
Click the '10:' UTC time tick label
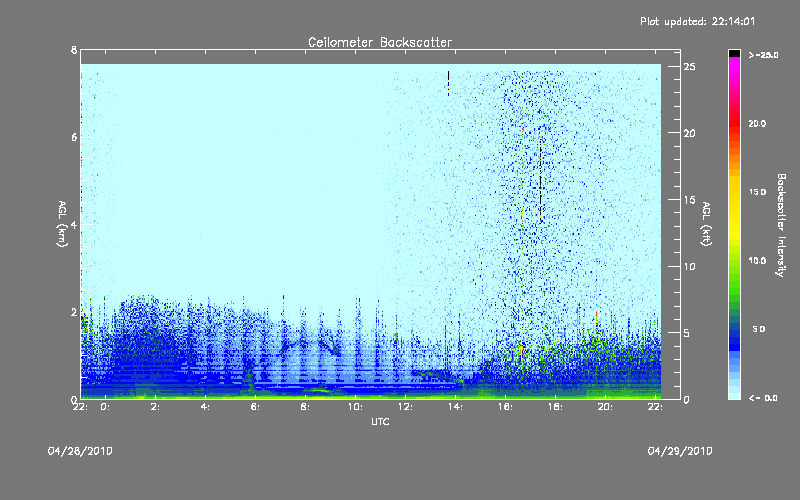point(355,407)
